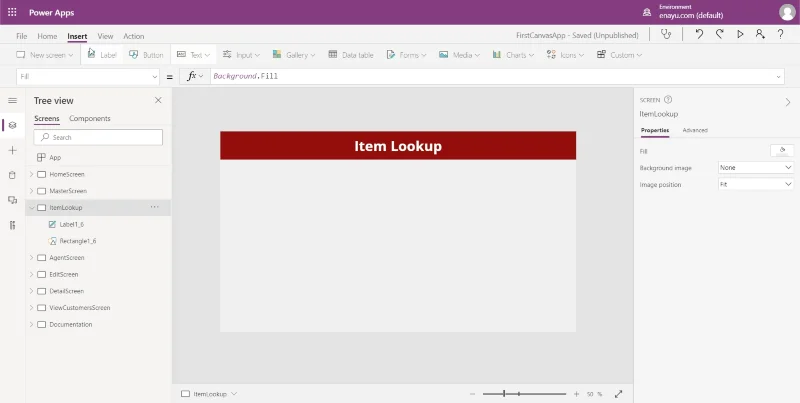Adjust the canvas zoom slider
Viewport: 800px width, 403px height.
pos(524,394)
